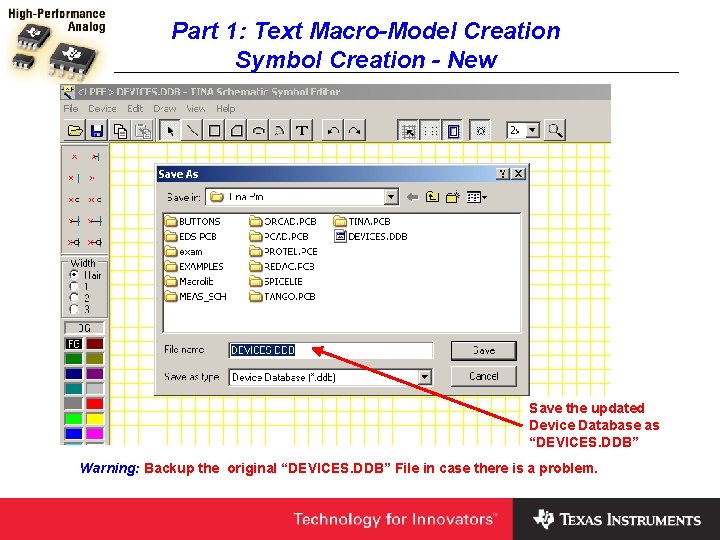Image resolution: width=720 pixels, height=540 pixels.
Task: Click the sun-shaped options toolbar icon
Action: coord(481,131)
